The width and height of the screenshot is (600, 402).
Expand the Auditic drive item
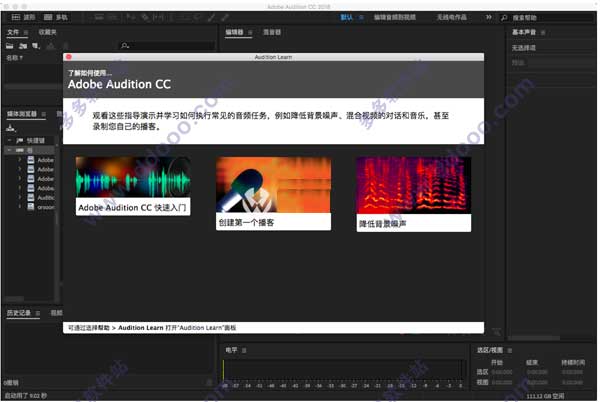pos(20,197)
